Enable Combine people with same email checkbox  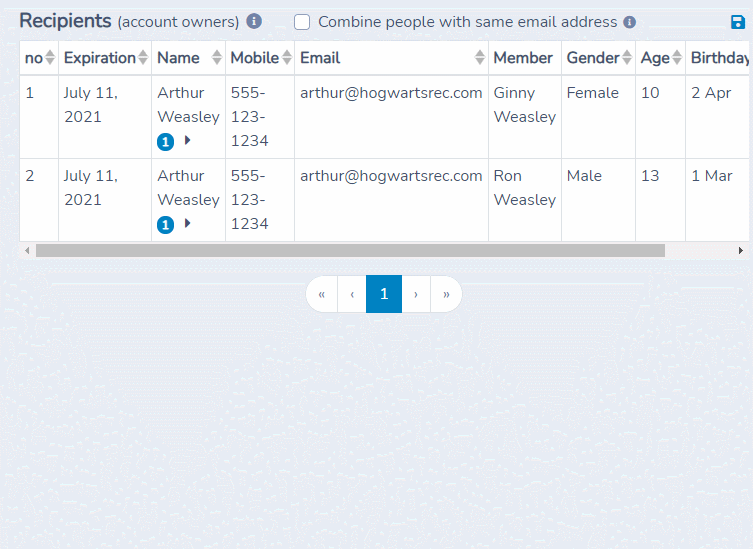(302, 22)
